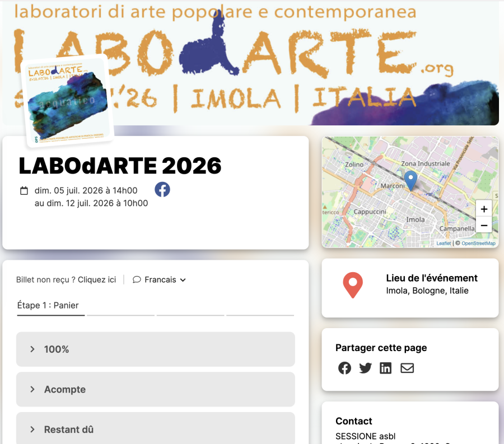Share this page on Twitter
504x444 pixels.
click(x=365, y=368)
